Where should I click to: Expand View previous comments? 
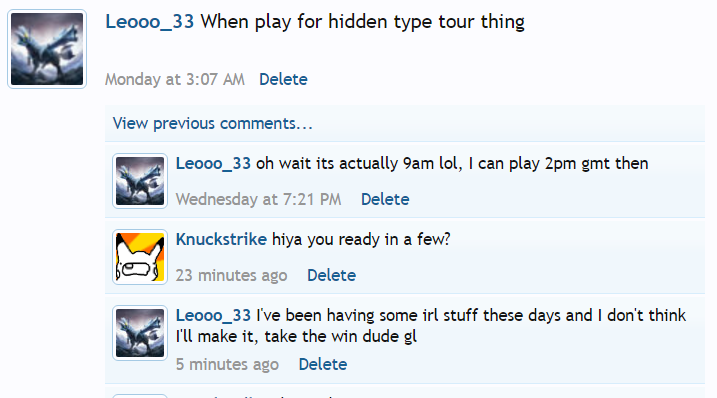(x=213, y=124)
